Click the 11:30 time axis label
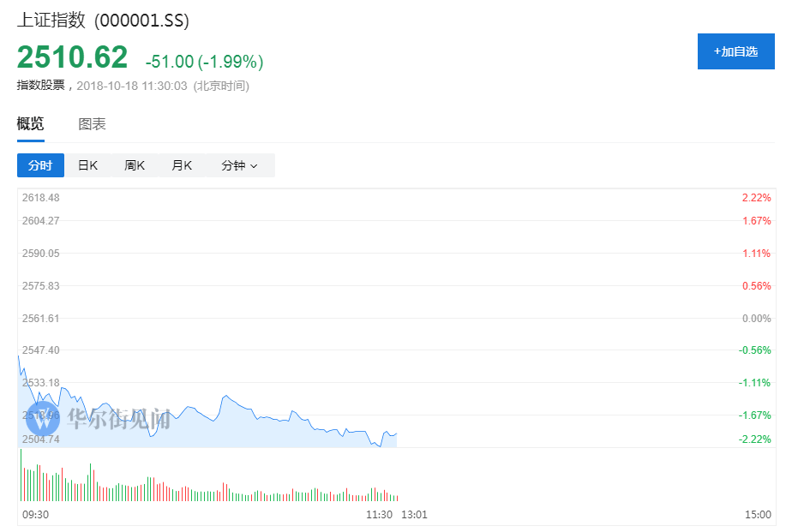Image resolution: width=798 pixels, height=532 pixels. pos(379,515)
